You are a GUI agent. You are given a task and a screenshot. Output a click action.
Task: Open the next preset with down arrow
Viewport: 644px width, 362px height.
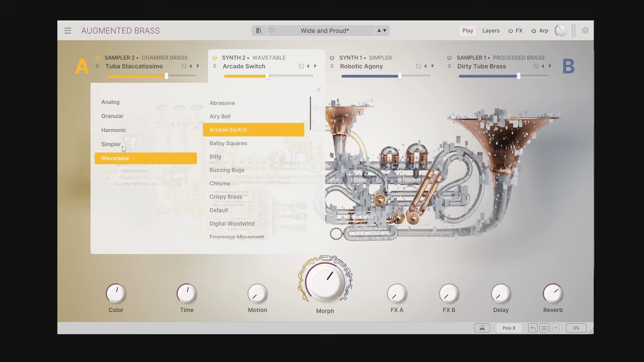coord(384,31)
